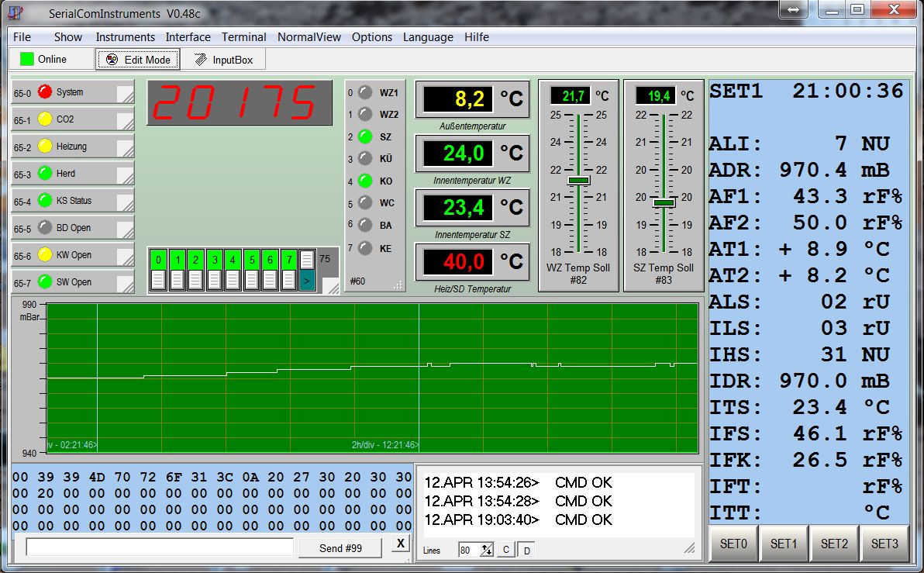Click the gray BD Open LED
Screen dimensions: 924x573
[x=45, y=227]
